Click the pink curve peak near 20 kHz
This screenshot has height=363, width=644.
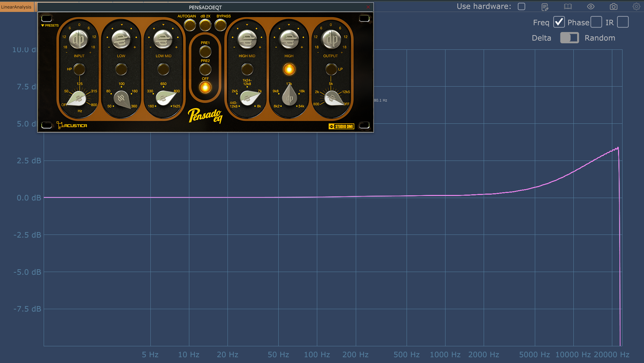click(617, 148)
